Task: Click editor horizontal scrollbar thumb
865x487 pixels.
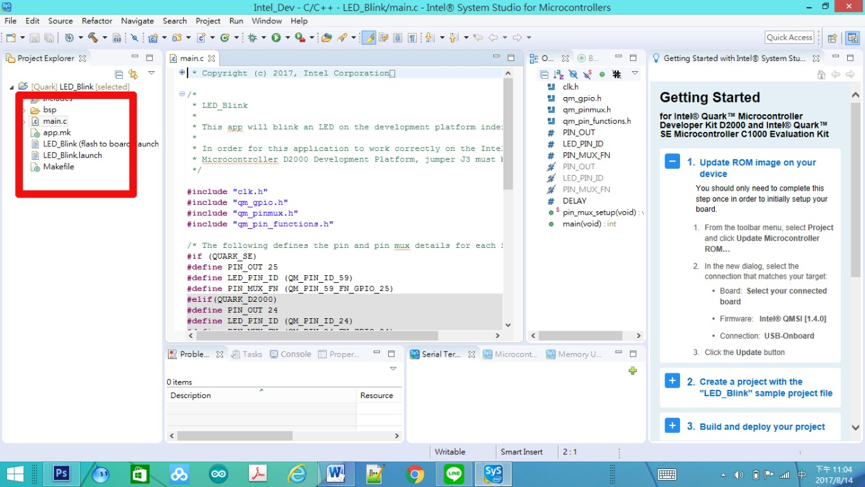Action: [x=317, y=335]
